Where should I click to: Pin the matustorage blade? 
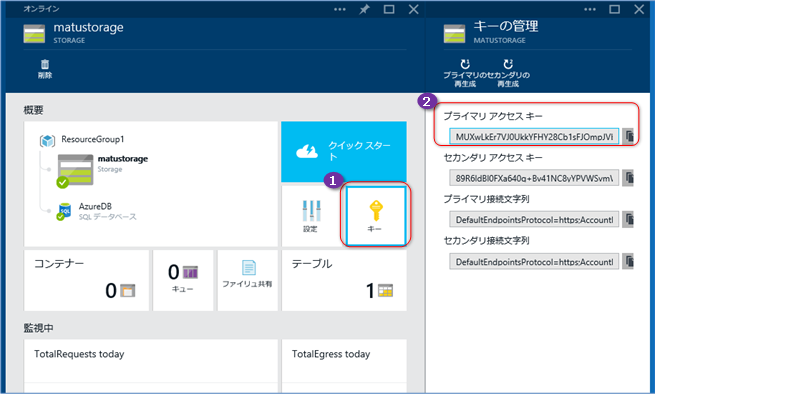pos(364,9)
